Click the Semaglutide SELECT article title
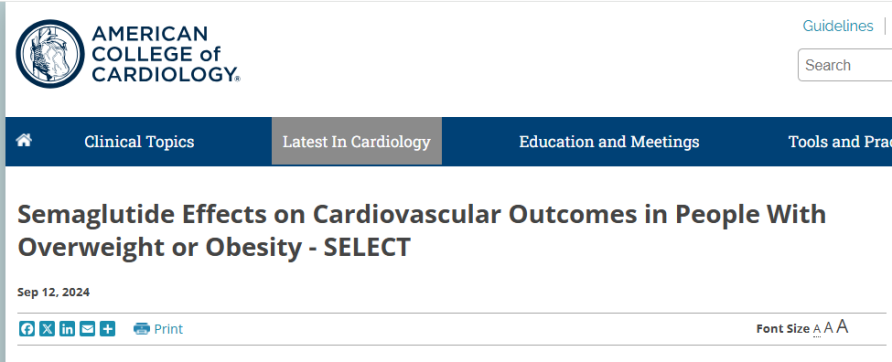The width and height of the screenshot is (892, 362). [x=422, y=230]
